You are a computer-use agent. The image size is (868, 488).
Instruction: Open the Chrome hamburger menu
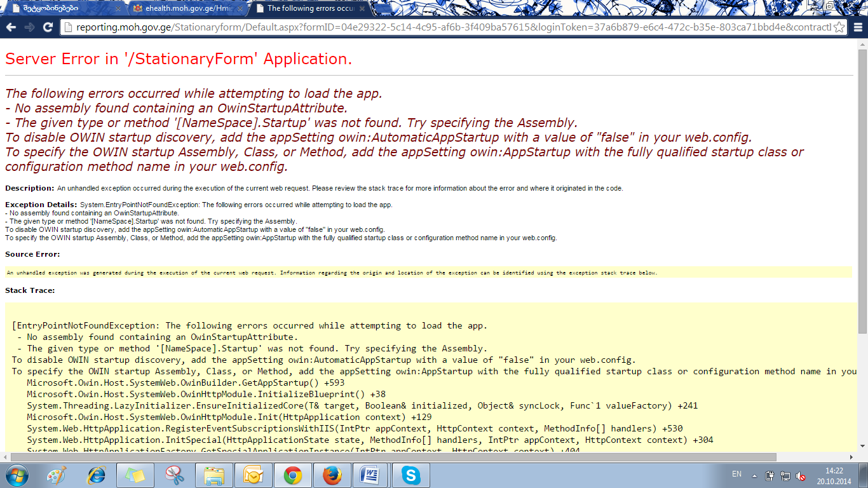click(x=857, y=27)
